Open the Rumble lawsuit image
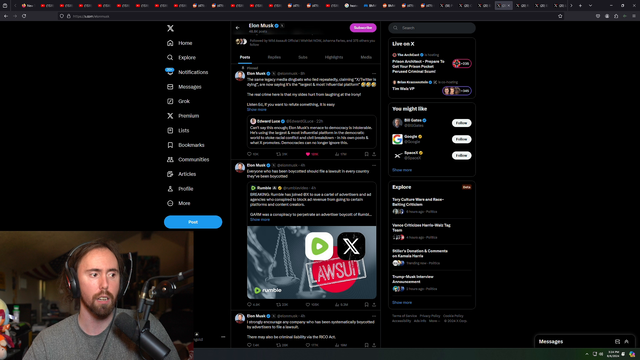640x360 pixels. (x=311, y=262)
